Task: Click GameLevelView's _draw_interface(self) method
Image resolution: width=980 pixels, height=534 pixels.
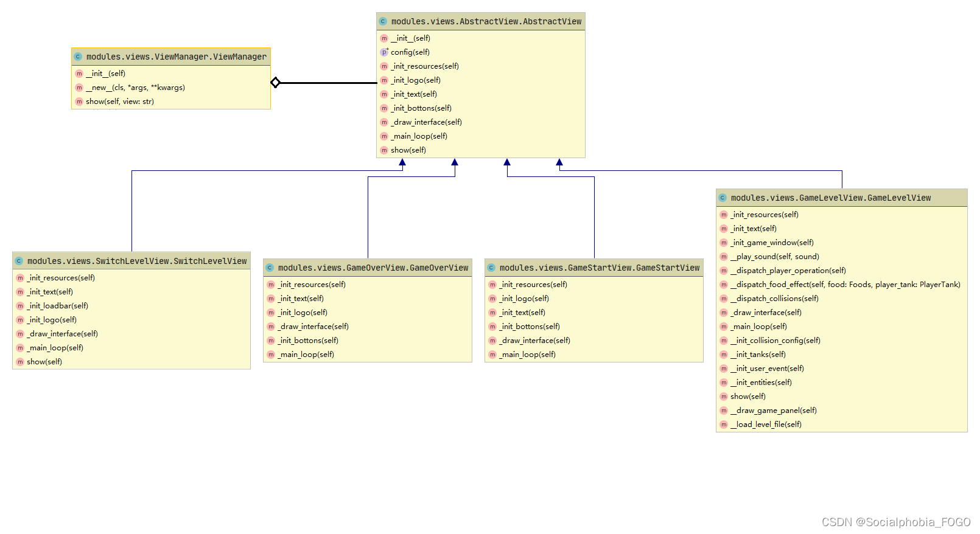Action: click(x=766, y=313)
